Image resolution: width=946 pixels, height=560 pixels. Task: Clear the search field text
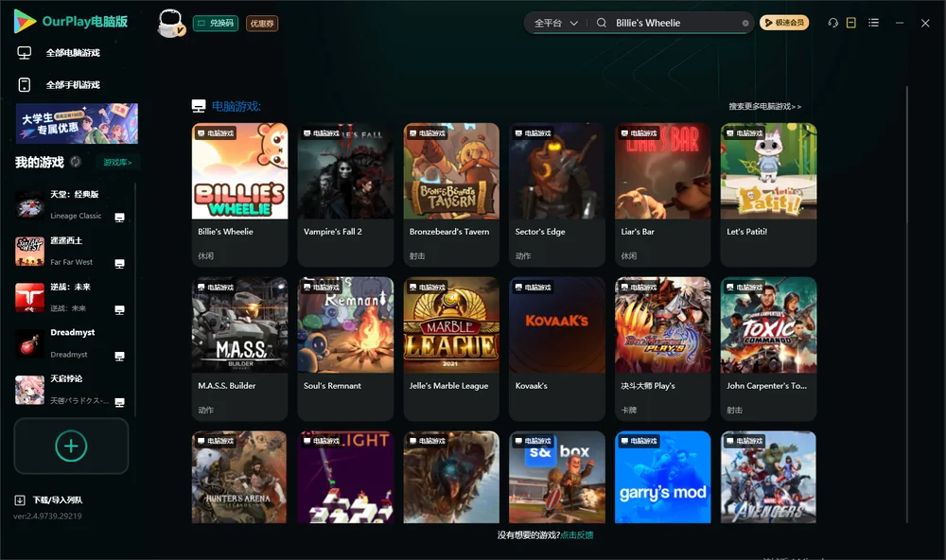click(x=745, y=23)
